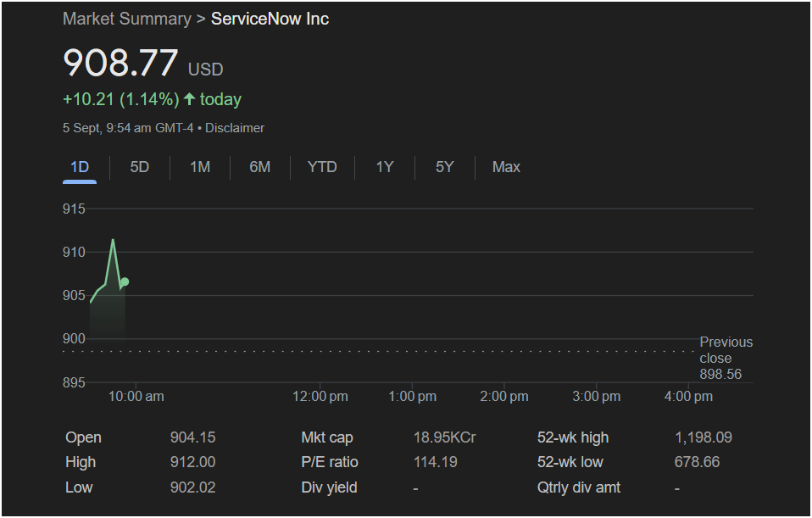812x518 pixels.
Task: Click the 4:00 pm axis label
Action: [689, 396]
